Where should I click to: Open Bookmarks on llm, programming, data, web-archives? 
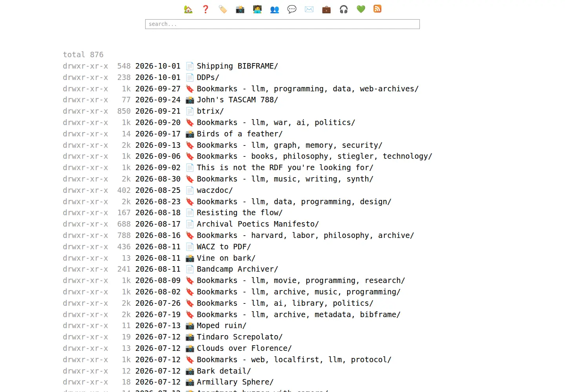(x=308, y=89)
